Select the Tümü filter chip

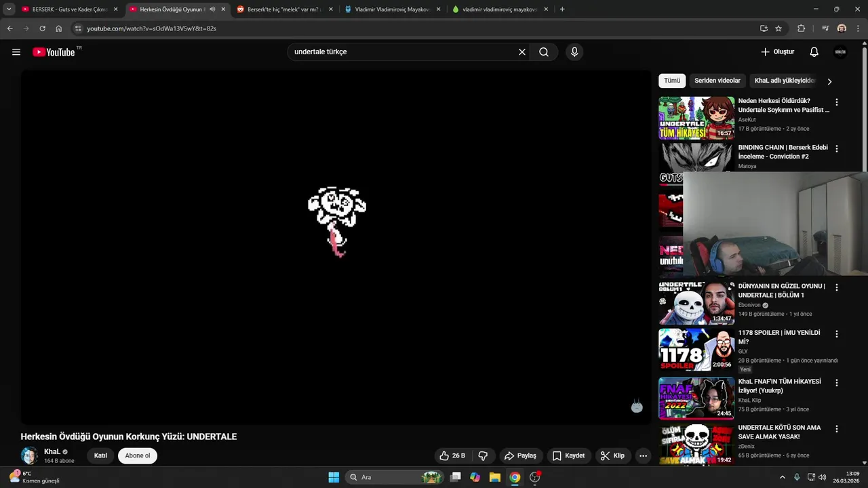tap(672, 81)
